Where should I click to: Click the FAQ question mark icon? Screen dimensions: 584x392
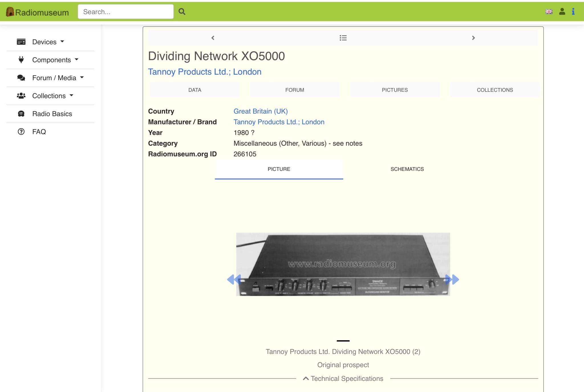coord(21,132)
